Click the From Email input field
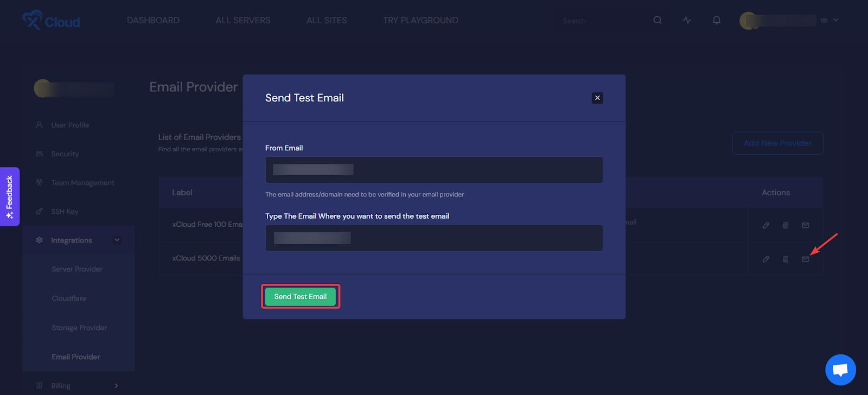This screenshot has width=868, height=395. point(433,169)
